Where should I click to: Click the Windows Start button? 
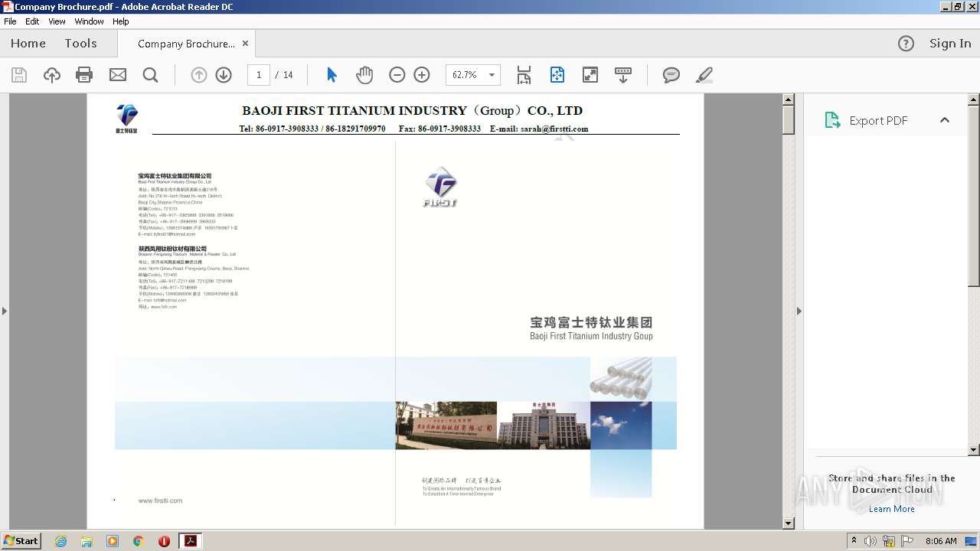[x=21, y=541]
